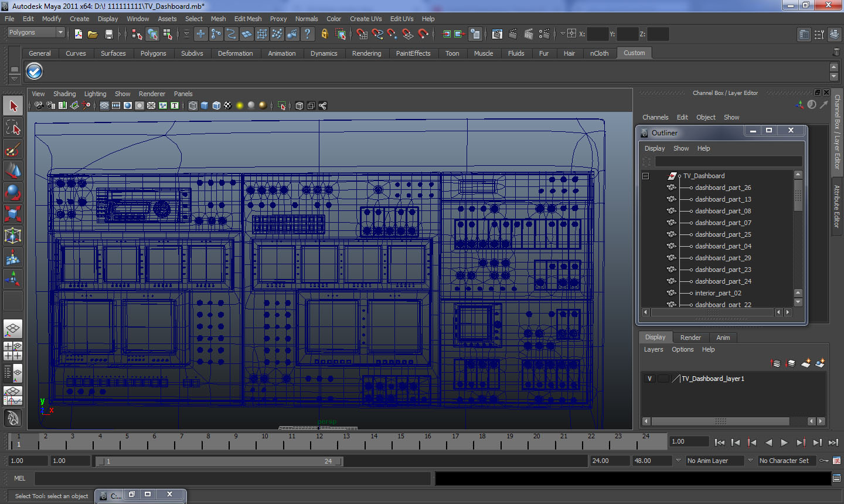Choose the Move tool in toolbox
The height and width of the screenshot is (504, 844).
(x=13, y=171)
